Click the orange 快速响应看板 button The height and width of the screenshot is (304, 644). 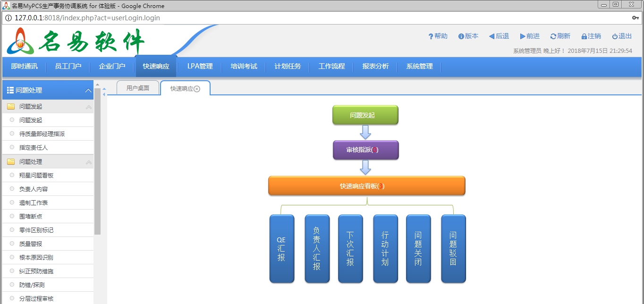(366, 186)
